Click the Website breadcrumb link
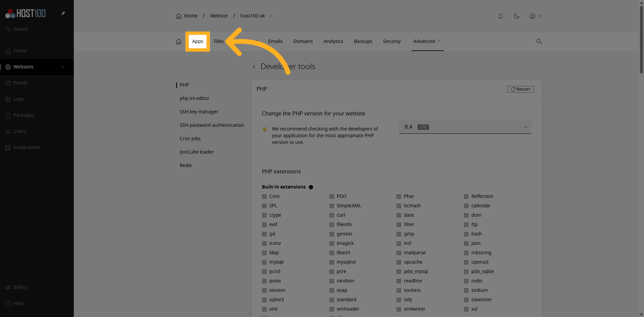This screenshot has height=317, width=644. (x=219, y=16)
